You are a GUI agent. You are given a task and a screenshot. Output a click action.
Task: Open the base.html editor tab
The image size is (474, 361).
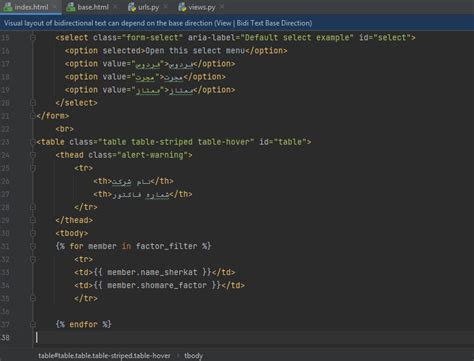coord(93,7)
